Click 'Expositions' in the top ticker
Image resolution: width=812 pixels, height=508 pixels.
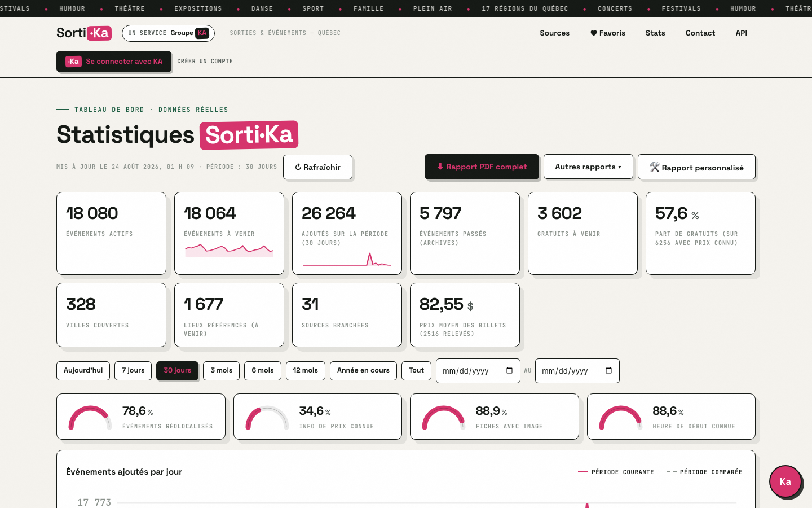click(x=198, y=8)
